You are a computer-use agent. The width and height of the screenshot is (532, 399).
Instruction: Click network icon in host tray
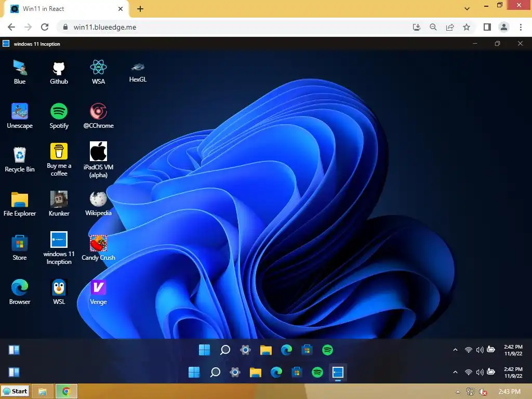471,392
